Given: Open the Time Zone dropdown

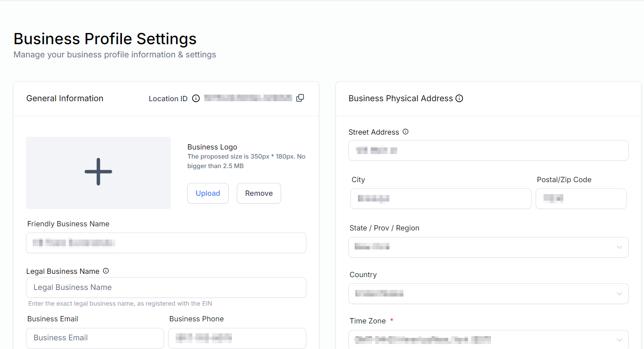Looking at the screenshot, I should (x=488, y=340).
